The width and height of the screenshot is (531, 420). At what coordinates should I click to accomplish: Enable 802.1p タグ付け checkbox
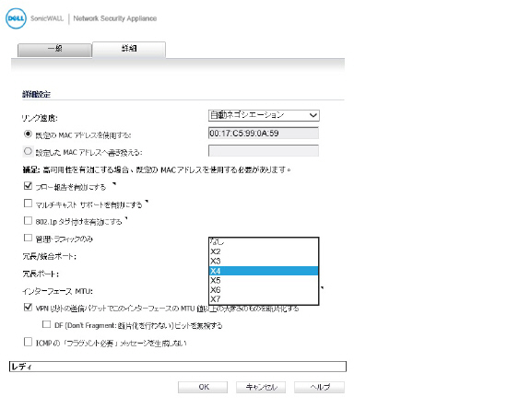(28, 221)
